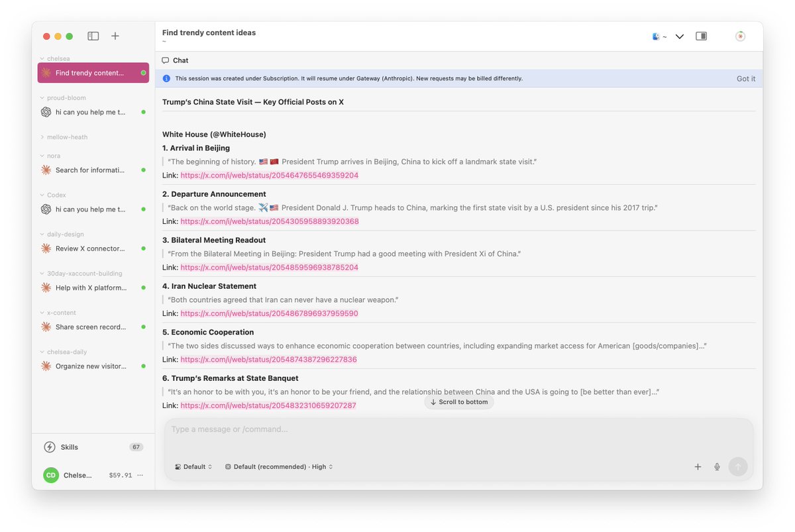
Task: Open the Search for informati... session
Action: click(x=93, y=170)
